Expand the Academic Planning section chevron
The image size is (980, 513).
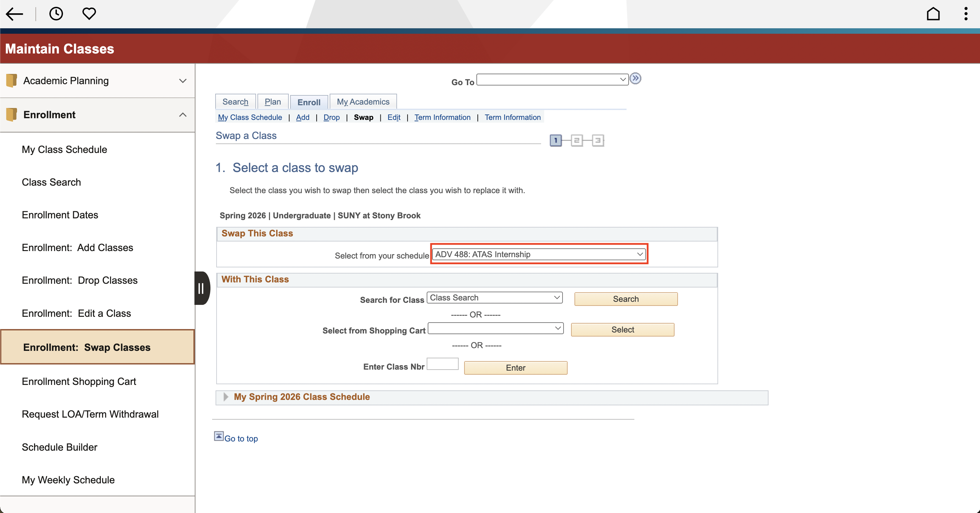tap(183, 81)
